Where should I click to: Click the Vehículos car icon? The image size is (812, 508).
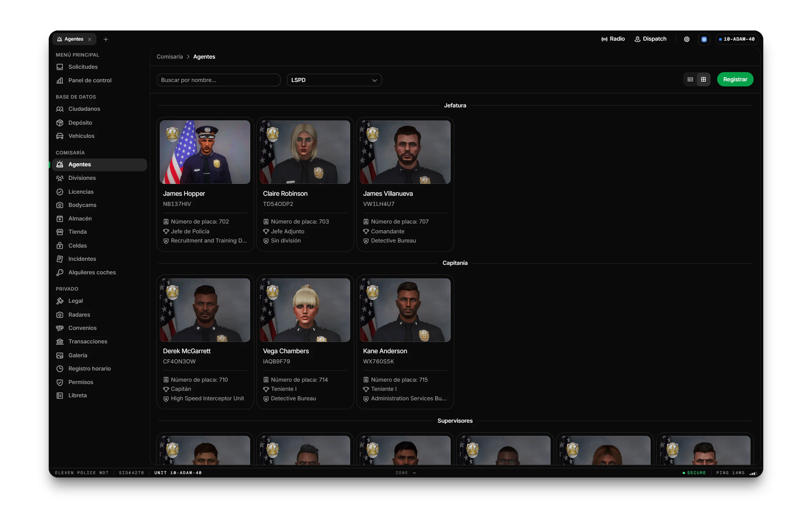point(60,136)
